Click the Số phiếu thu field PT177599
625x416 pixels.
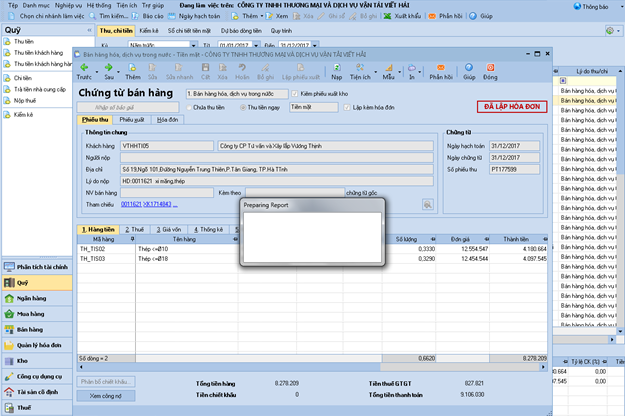pyautogui.click(x=514, y=169)
